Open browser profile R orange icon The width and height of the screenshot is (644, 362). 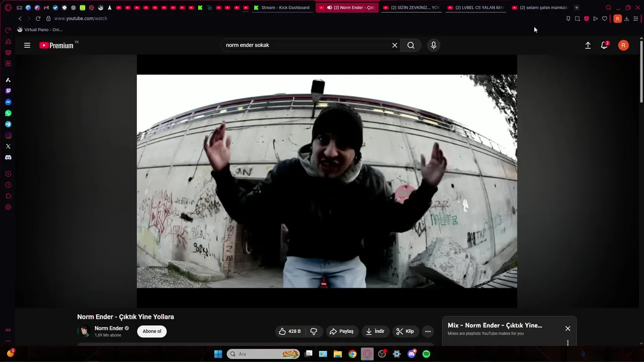coord(617,19)
